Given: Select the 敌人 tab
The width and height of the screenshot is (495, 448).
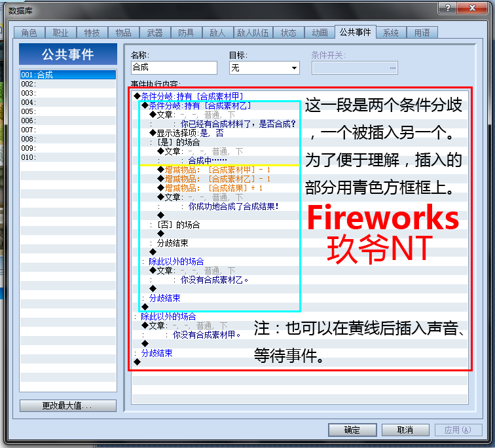Looking at the screenshot, I should coord(217,33).
